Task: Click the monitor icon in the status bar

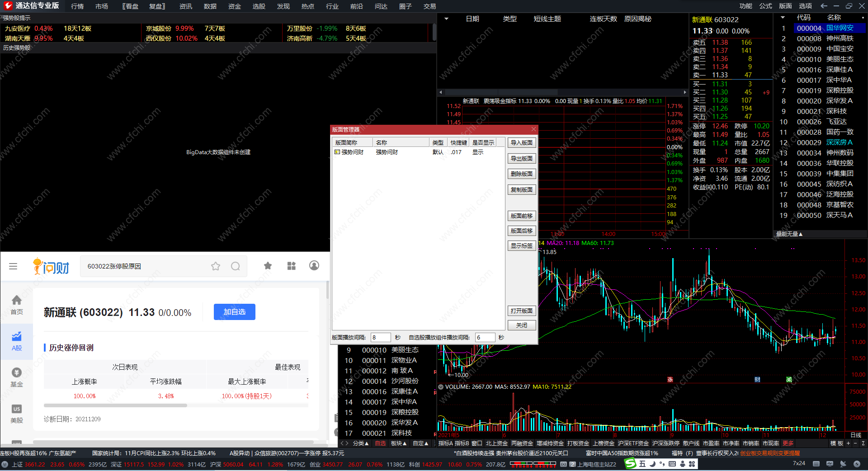Action: tap(830, 464)
